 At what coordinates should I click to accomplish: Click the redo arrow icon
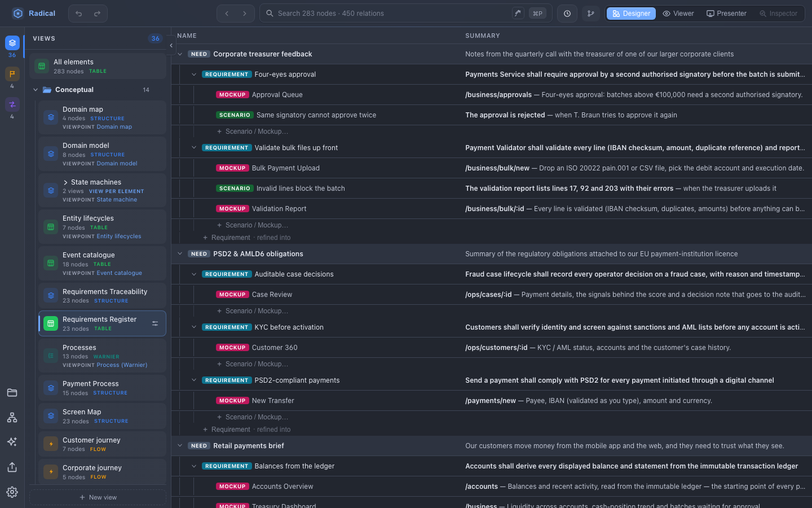(x=97, y=14)
